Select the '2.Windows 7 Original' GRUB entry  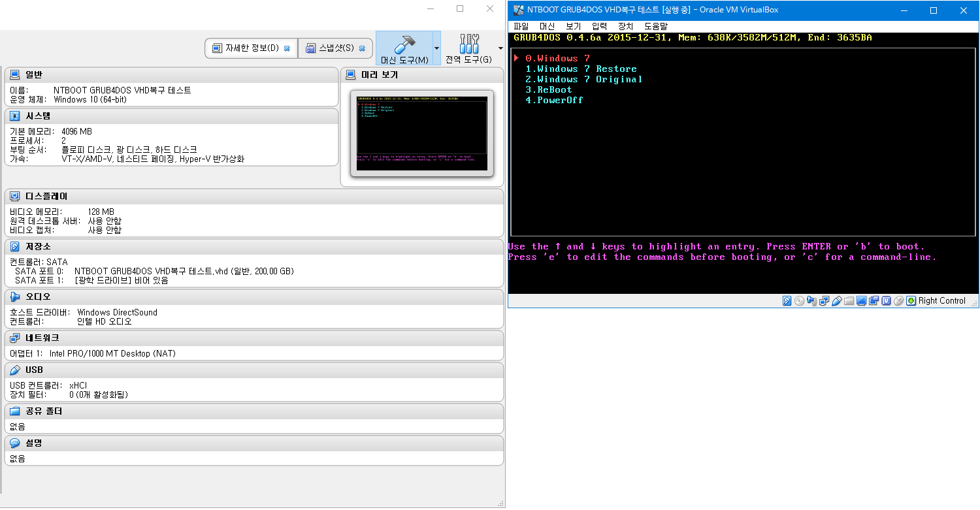[x=584, y=79]
